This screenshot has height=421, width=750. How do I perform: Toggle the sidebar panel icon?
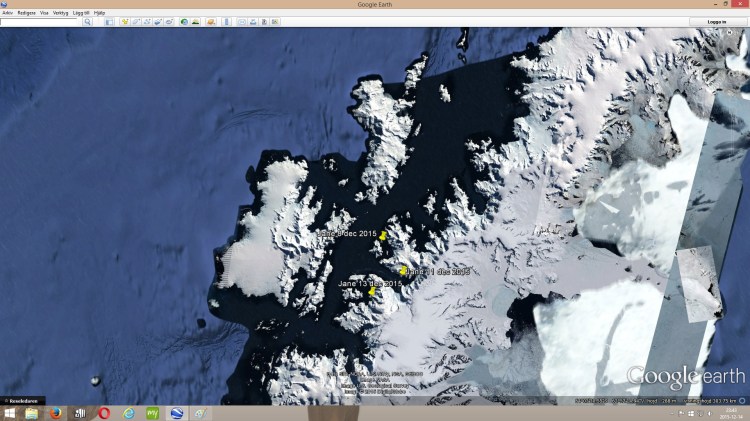pyautogui.click(x=109, y=21)
